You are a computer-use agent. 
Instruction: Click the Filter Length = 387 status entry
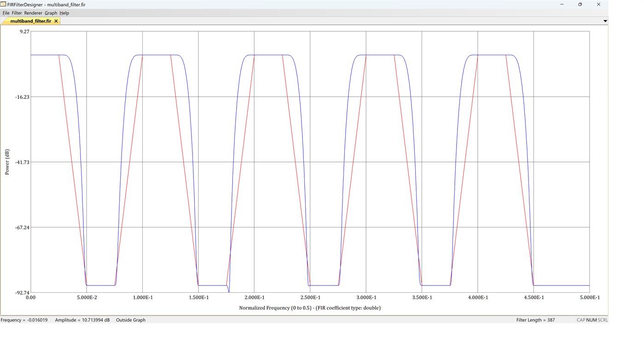click(x=535, y=320)
